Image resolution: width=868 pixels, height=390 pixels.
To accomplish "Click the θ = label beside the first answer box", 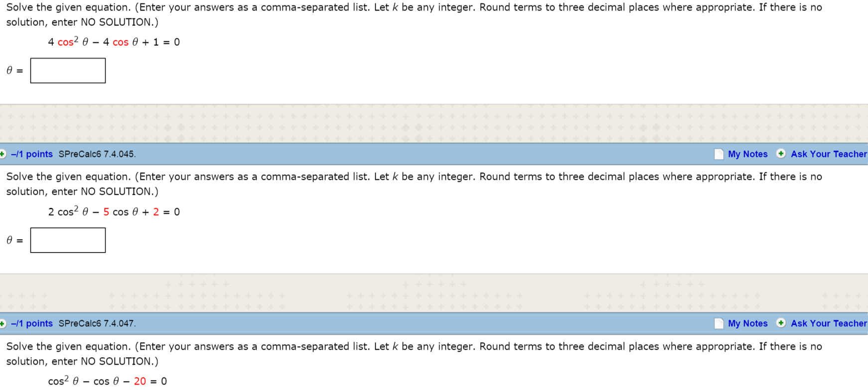I will coord(14,71).
